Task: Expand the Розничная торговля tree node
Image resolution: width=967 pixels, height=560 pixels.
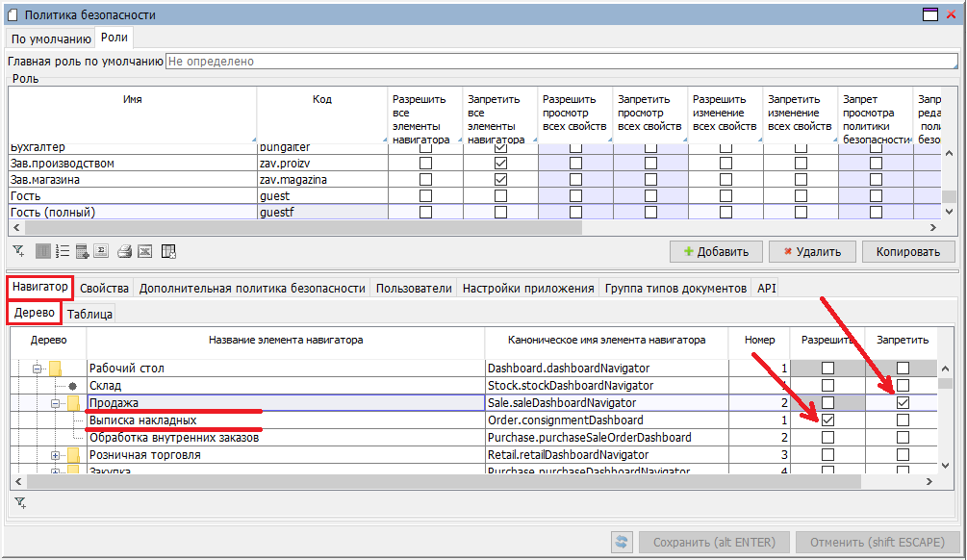Action: point(57,455)
